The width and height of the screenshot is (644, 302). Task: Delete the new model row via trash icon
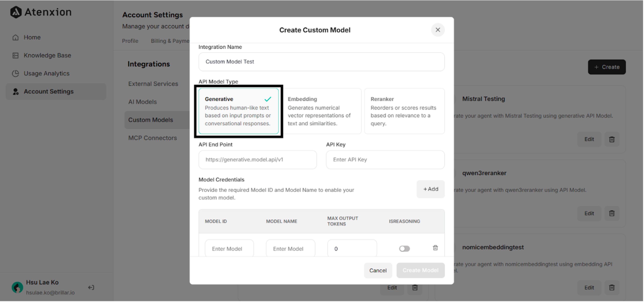tap(435, 248)
